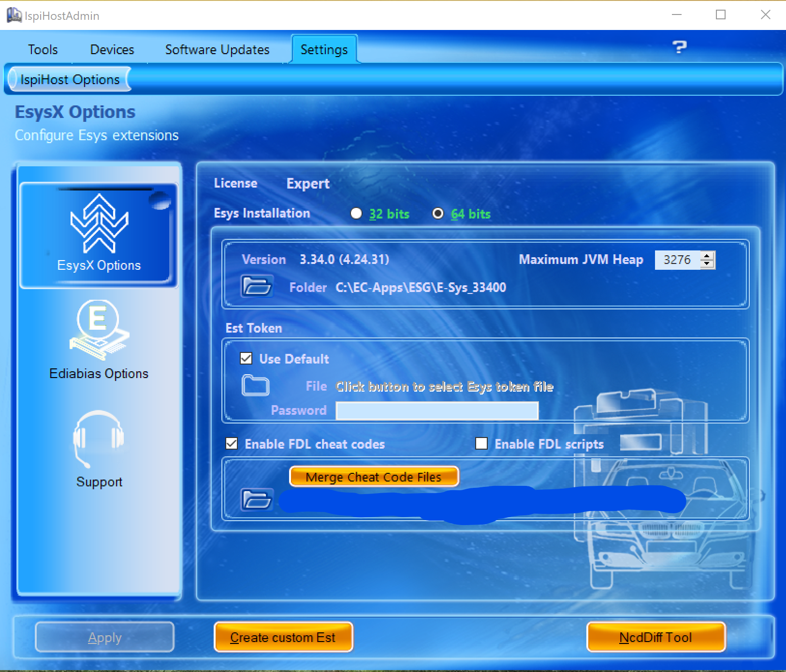Viewport: 786px width, 672px height.
Task: Click the Est token file folder icon
Action: [255, 385]
